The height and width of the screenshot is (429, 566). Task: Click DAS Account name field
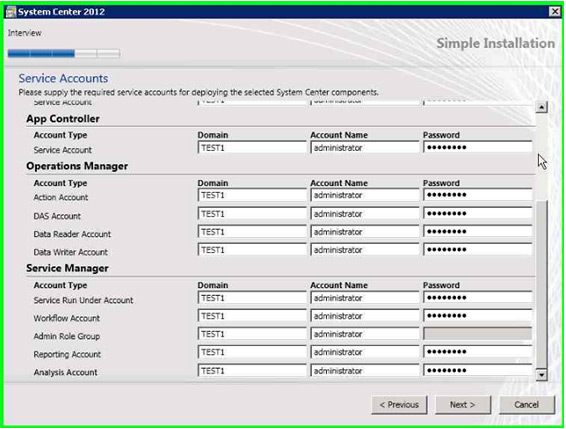365,214
